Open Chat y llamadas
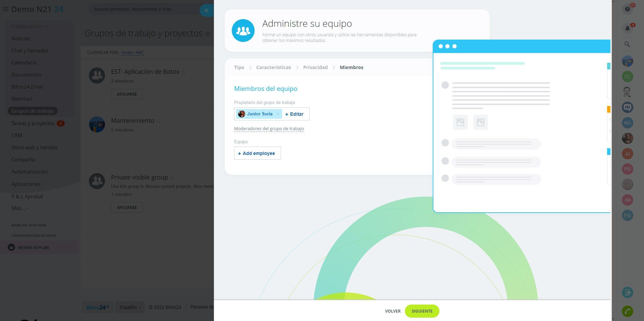 [30, 51]
